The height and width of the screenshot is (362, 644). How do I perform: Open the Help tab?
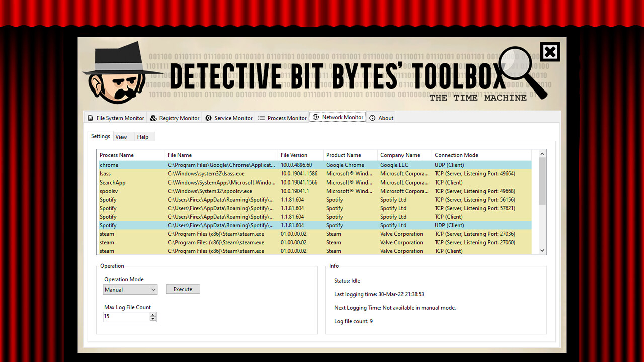[143, 136]
